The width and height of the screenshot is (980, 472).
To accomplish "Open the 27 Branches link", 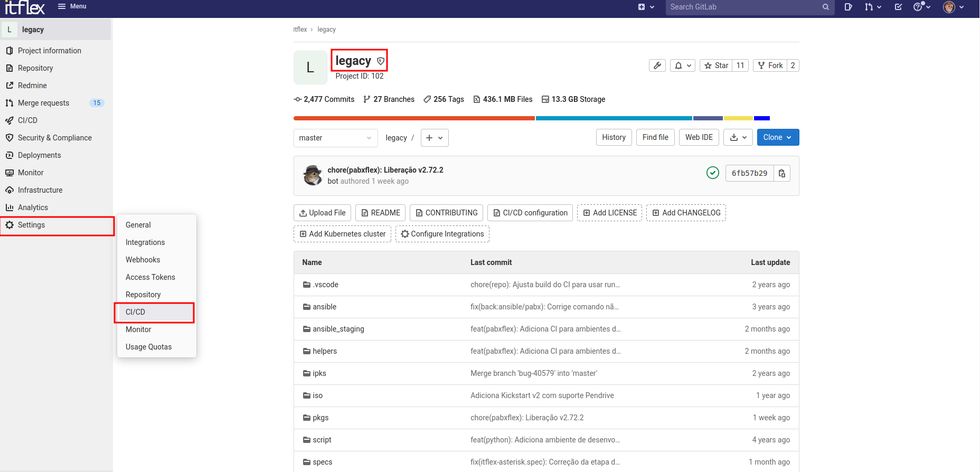I will coord(389,99).
